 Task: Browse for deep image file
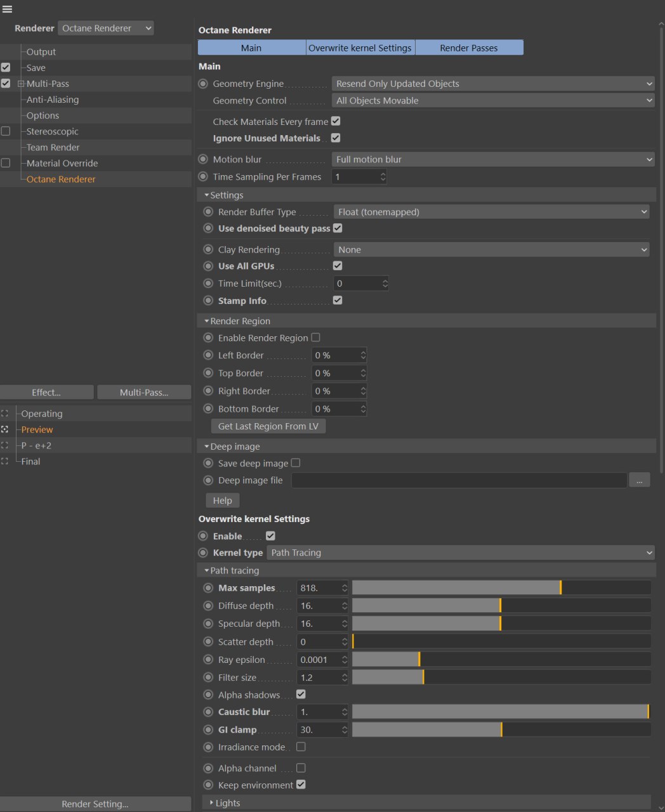click(x=639, y=480)
